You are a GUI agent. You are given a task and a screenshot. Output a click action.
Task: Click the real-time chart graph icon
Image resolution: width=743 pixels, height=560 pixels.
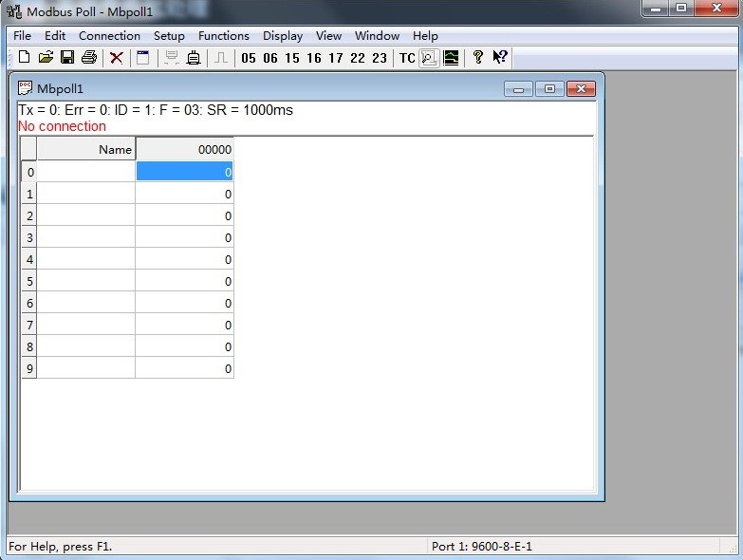[451, 58]
